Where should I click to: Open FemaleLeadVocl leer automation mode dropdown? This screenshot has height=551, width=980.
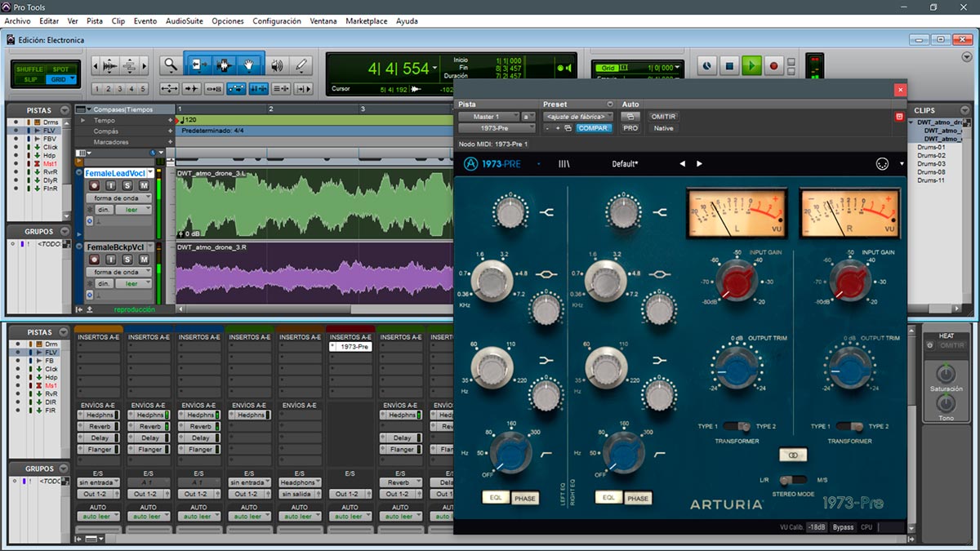(x=133, y=210)
